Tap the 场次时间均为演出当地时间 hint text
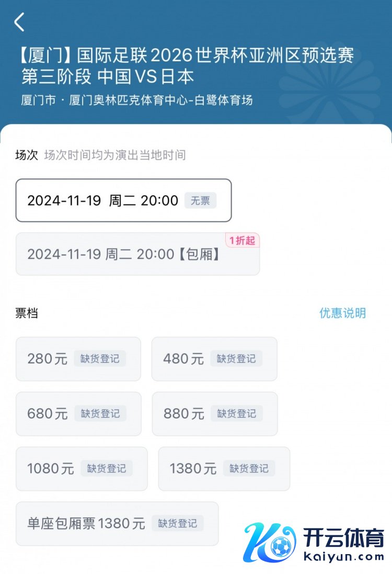This screenshot has height=574, width=392. [x=115, y=155]
